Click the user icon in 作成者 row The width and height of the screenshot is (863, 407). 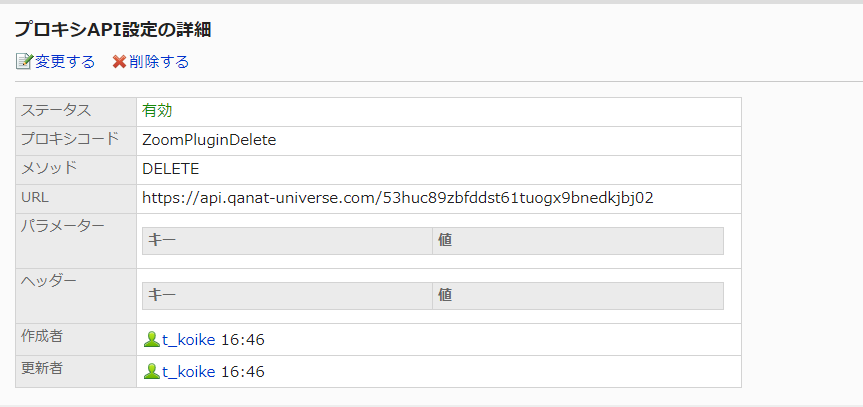(x=151, y=340)
